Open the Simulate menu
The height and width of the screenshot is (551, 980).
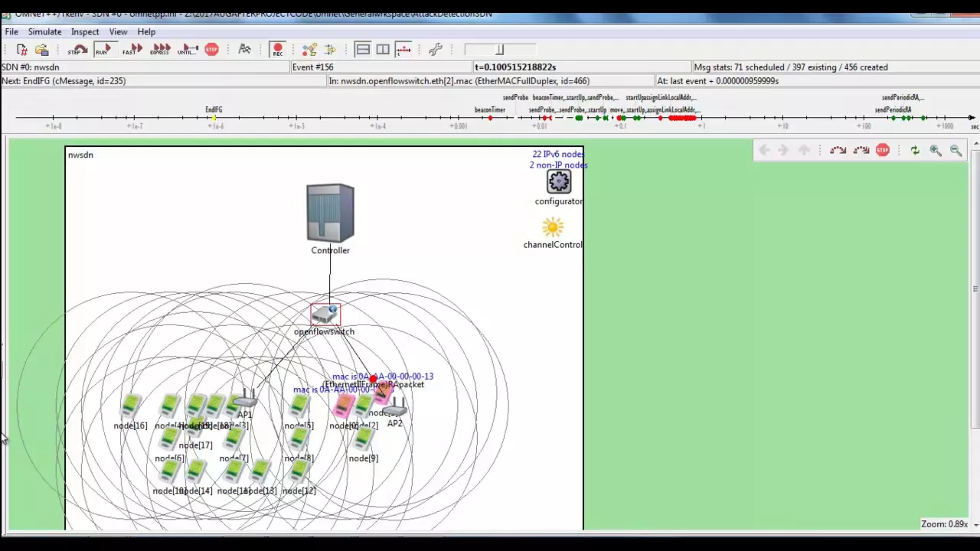coord(44,31)
